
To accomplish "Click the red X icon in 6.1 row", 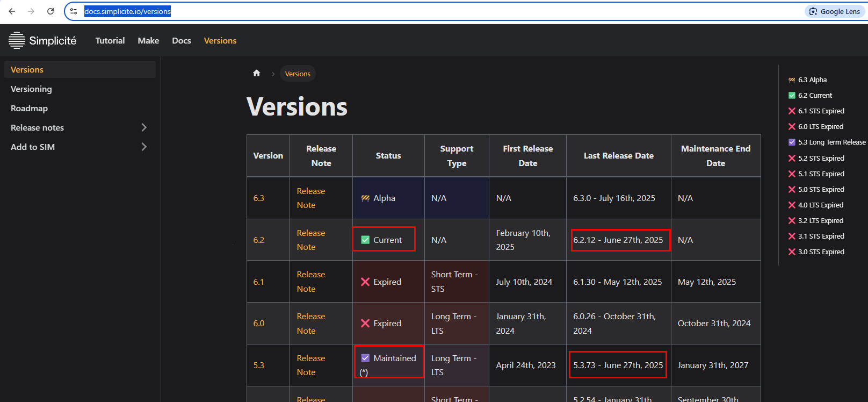I will pyautogui.click(x=365, y=282).
